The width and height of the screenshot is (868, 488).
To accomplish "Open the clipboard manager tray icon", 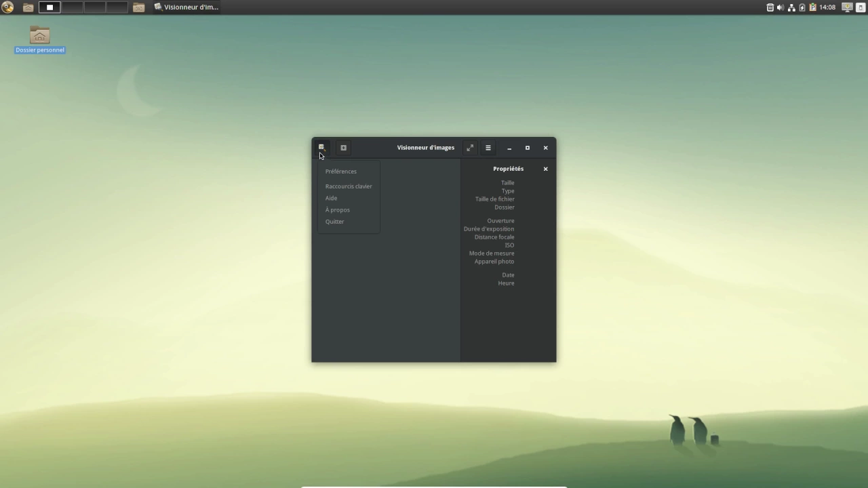I will point(812,7).
